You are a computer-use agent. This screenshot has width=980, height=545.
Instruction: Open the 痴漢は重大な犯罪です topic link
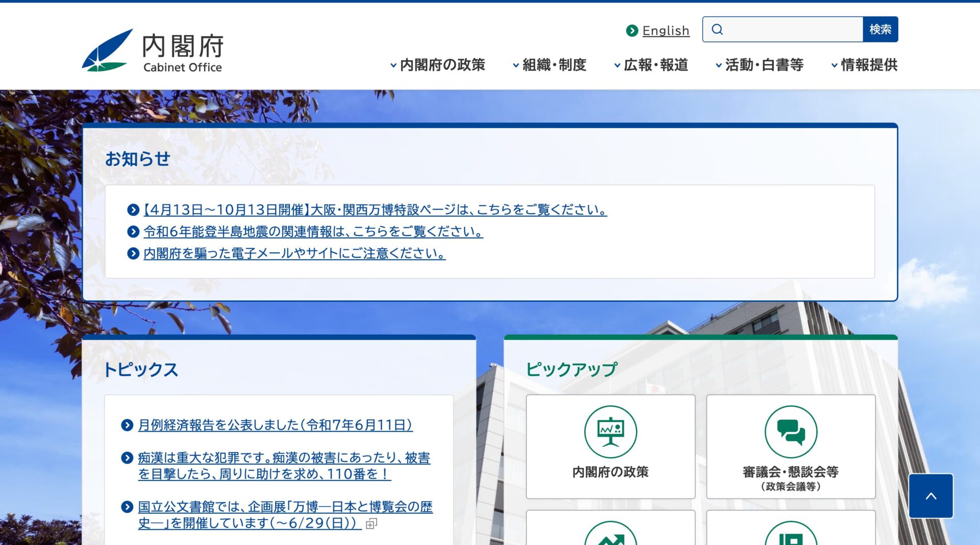[x=284, y=466]
